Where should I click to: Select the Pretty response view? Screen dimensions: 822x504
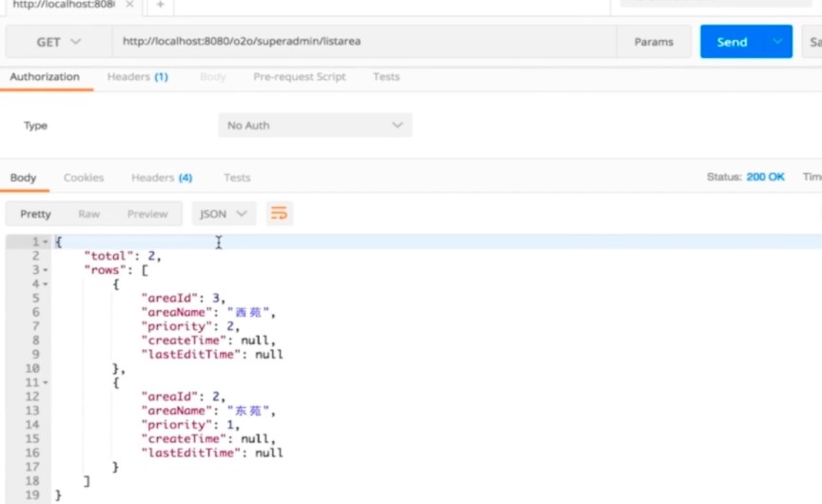click(36, 214)
